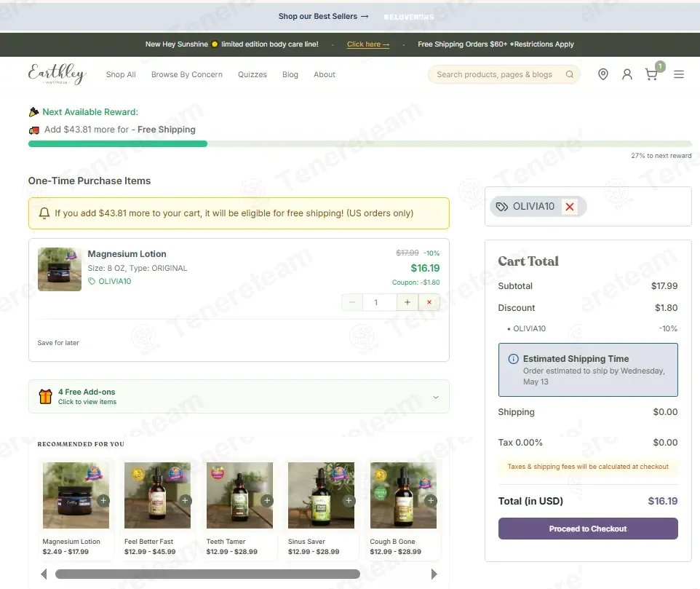This screenshot has width=700, height=589.
Task: Remove the OLIVIA10 coupon with red X
Action: point(570,207)
